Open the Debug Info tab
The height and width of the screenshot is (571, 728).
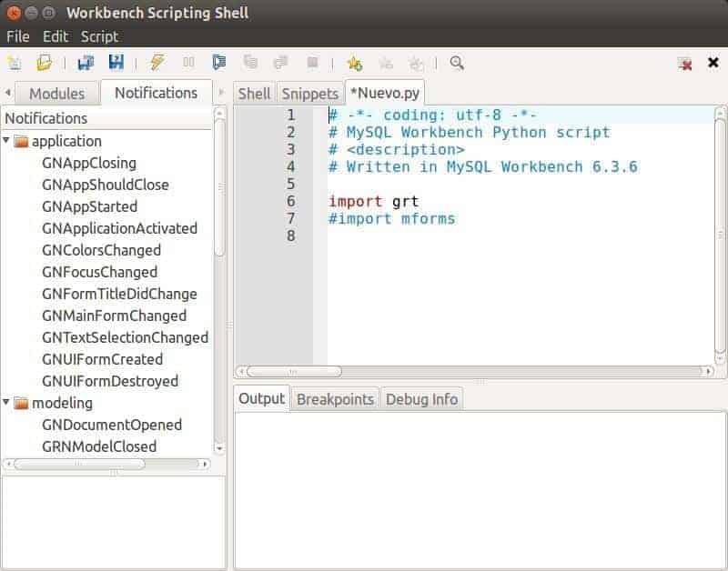click(421, 399)
